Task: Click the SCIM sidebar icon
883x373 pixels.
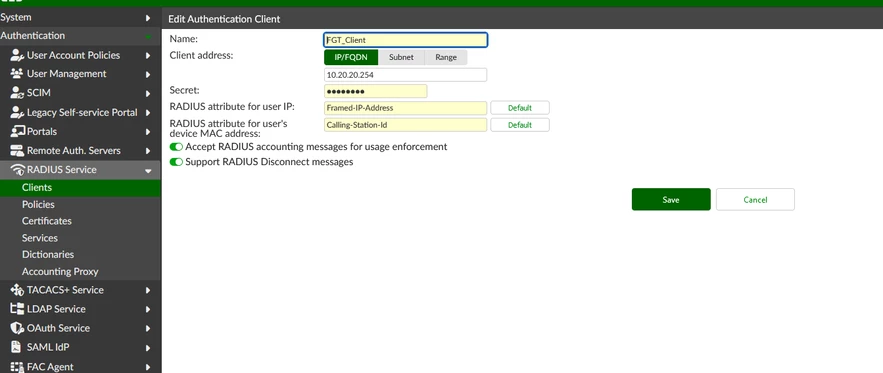Action: pyautogui.click(x=17, y=93)
